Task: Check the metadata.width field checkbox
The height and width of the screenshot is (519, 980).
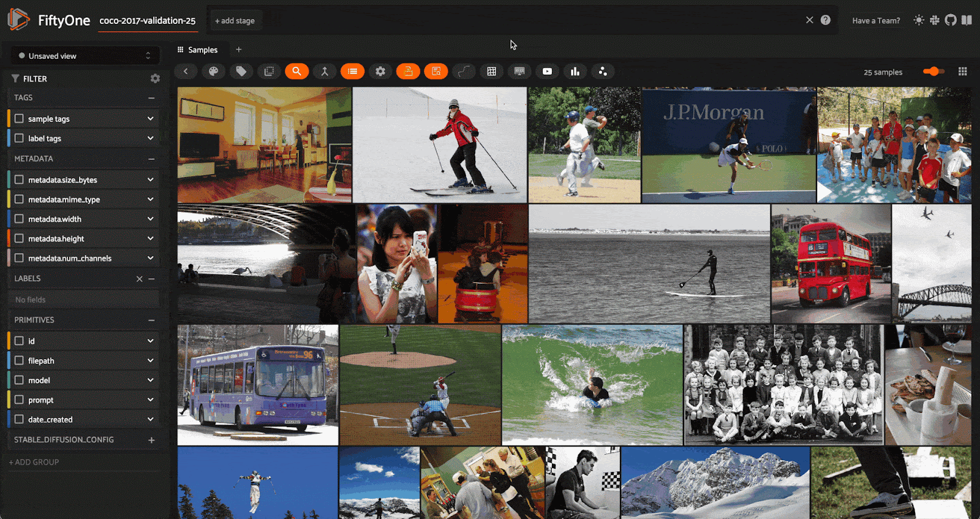Action: click(x=20, y=219)
